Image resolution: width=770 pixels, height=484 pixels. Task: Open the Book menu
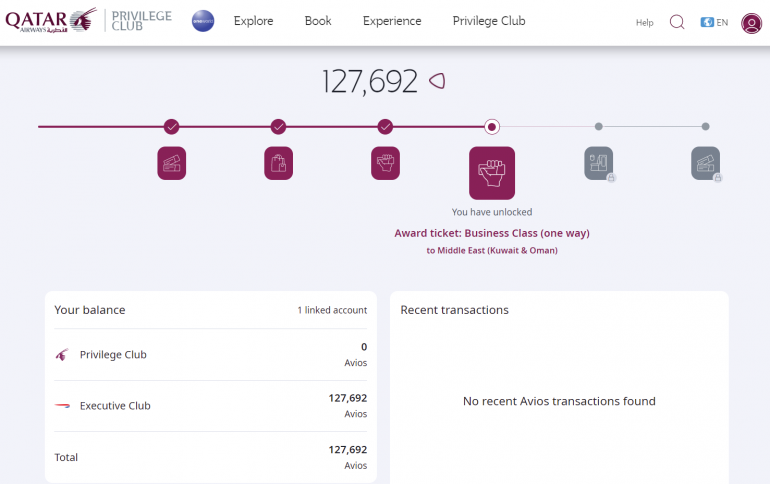[x=318, y=21]
